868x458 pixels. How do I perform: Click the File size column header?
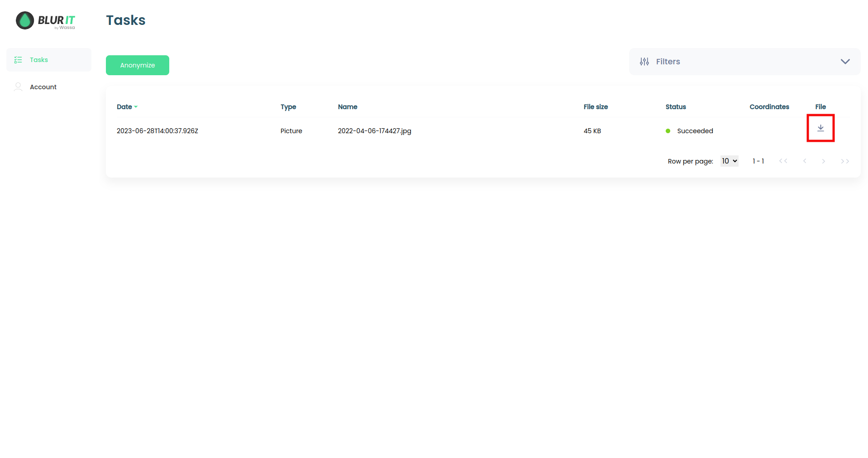(595, 107)
